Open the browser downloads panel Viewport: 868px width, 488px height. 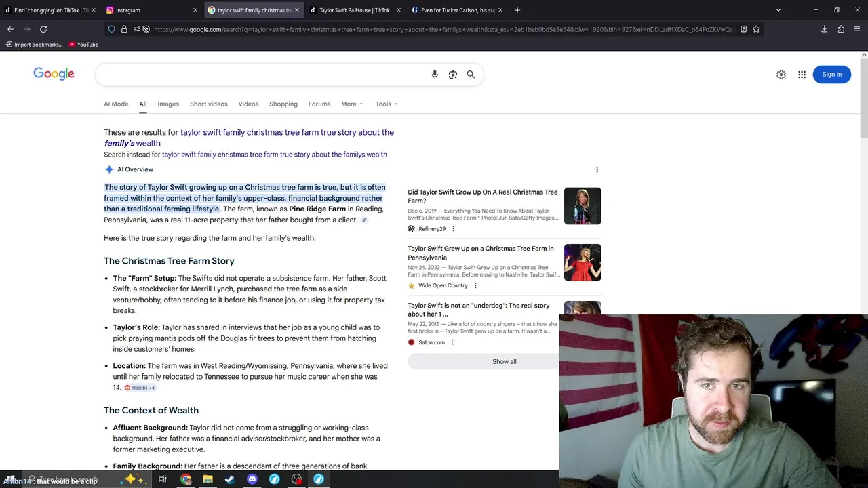825,29
